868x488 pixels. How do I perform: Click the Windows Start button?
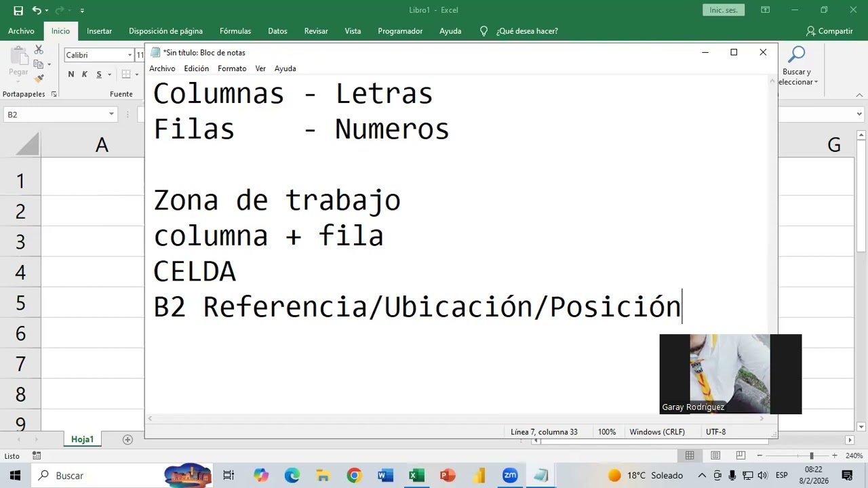point(15,475)
